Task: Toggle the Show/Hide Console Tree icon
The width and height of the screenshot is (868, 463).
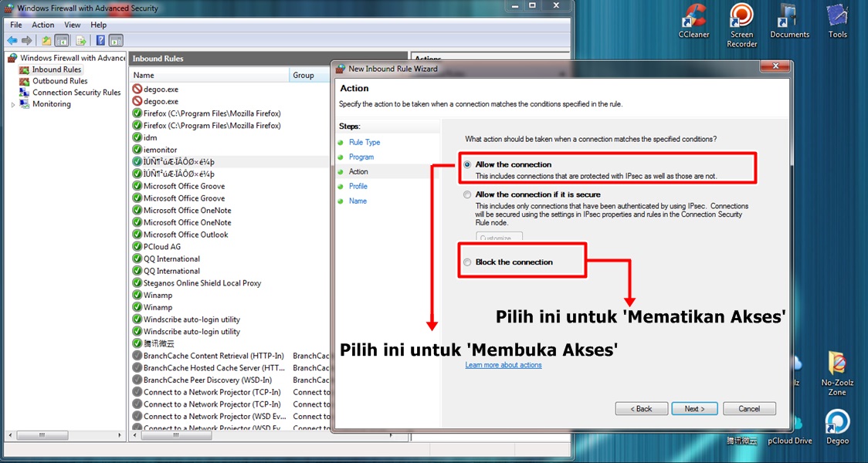Action: click(x=62, y=40)
